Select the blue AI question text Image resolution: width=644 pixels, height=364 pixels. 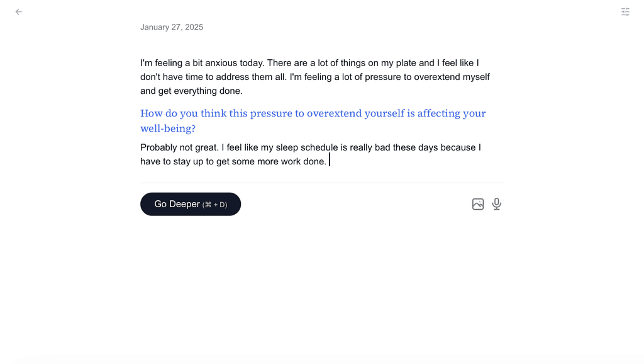(x=313, y=120)
